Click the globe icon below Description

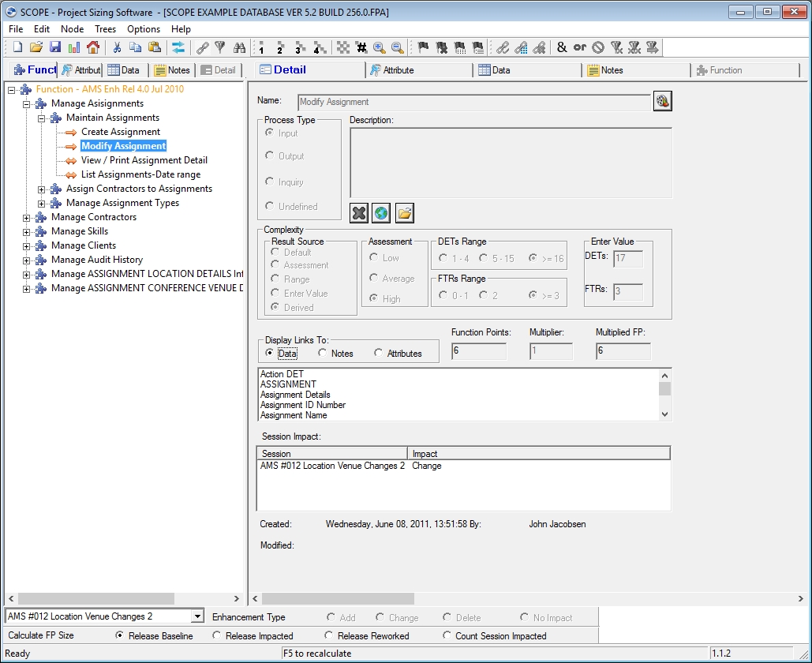click(382, 213)
